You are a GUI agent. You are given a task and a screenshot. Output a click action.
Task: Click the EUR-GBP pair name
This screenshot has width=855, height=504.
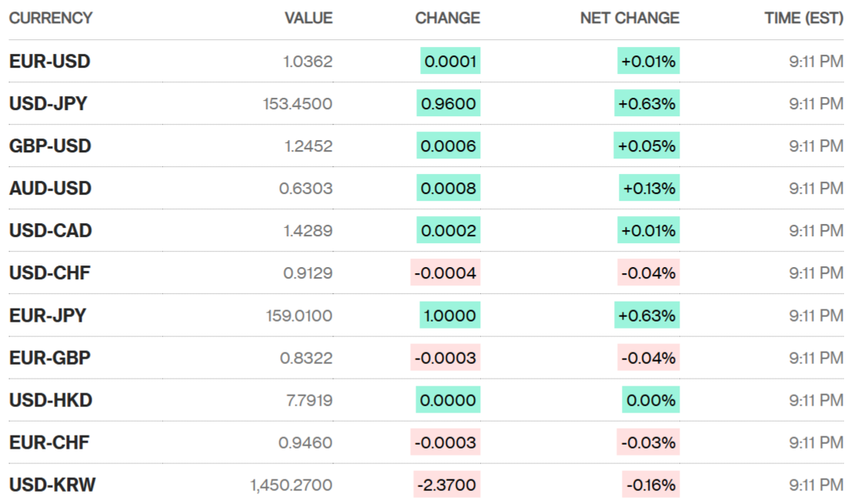tap(50, 358)
